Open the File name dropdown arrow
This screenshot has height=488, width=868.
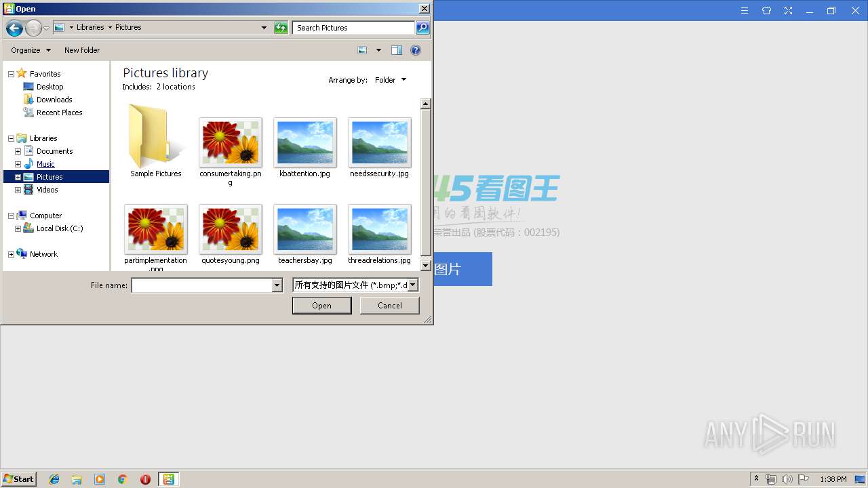pyautogui.click(x=277, y=285)
